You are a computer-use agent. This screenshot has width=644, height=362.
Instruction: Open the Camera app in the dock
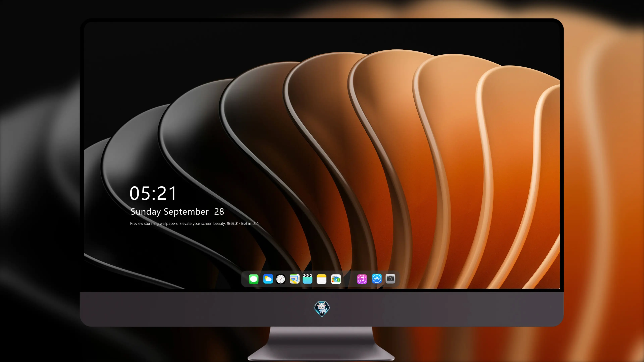tap(390, 279)
